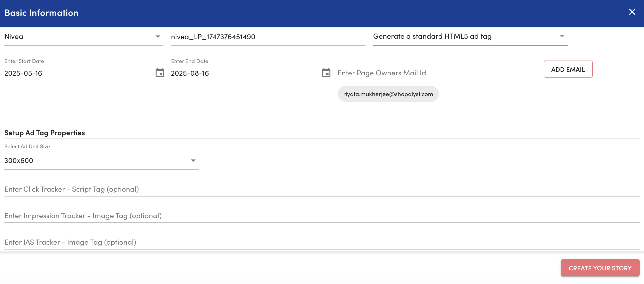Click the Select Ad Unit Size label
Image resolution: width=644 pixels, height=284 pixels.
pyautogui.click(x=27, y=147)
